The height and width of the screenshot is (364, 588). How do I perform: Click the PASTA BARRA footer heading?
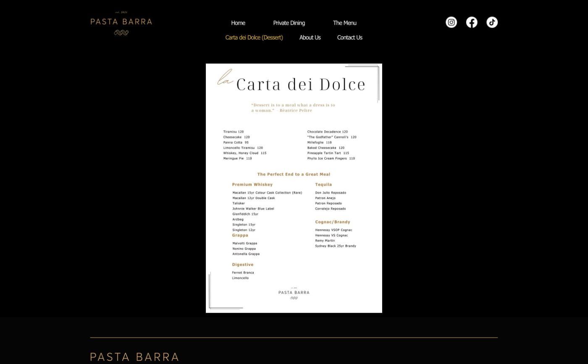[x=134, y=357]
